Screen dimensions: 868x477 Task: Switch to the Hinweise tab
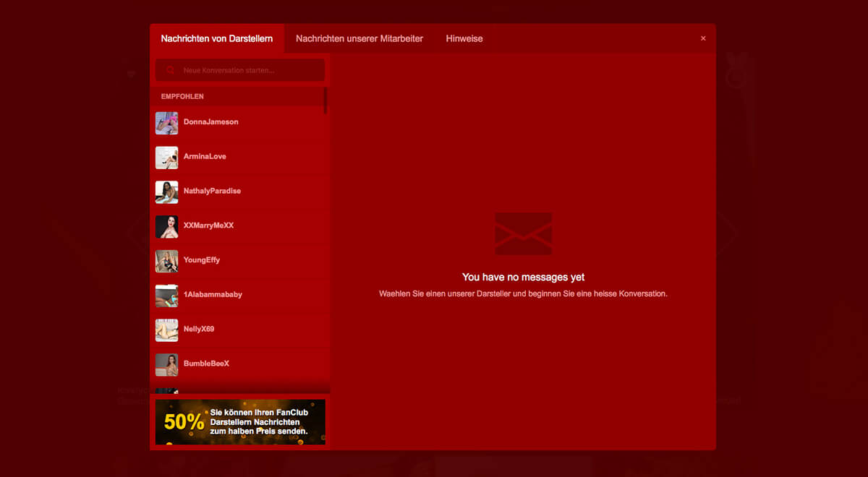[464, 38]
